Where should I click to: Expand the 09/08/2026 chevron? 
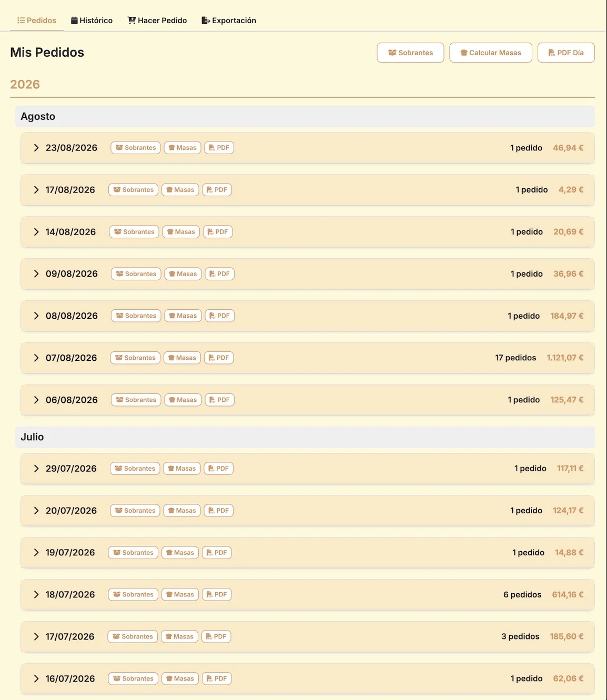[36, 274]
